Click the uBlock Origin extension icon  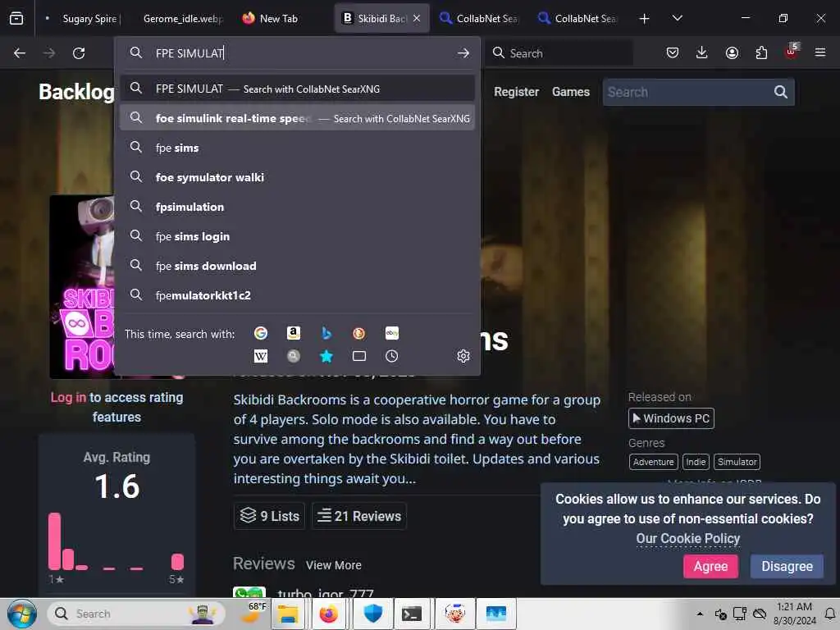[x=792, y=52]
